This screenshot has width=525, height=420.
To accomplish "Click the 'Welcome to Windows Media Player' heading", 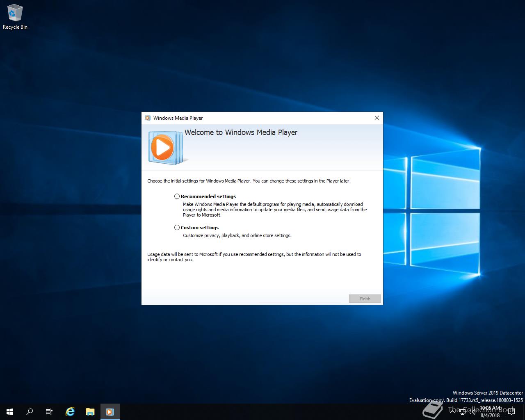I will pos(241,132).
